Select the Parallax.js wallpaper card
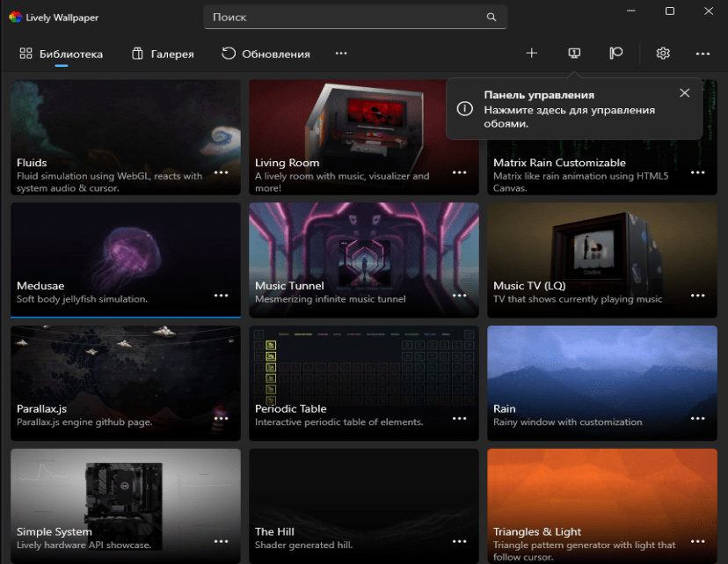The height and width of the screenshot is (564, 728). (x=126, y=384)
